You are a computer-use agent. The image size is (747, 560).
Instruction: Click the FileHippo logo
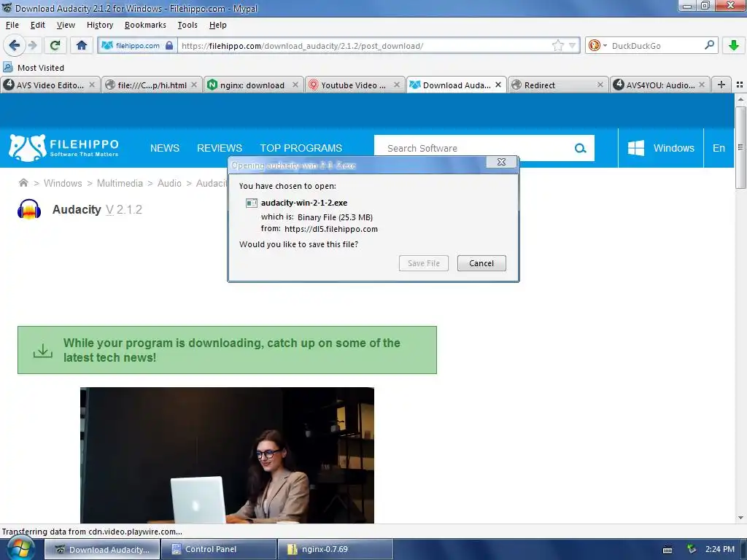(x=64, y=147)
